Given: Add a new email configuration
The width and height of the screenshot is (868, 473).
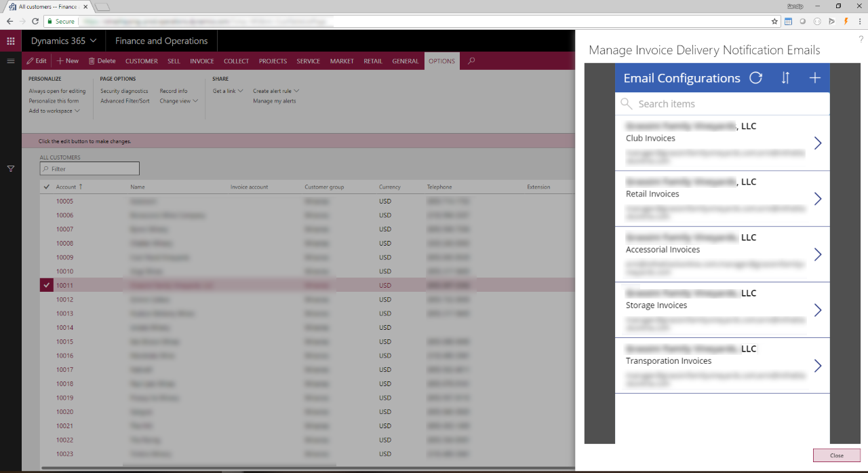Looking at the screenshot, I should pyautogui.click(x=815, y=78).
